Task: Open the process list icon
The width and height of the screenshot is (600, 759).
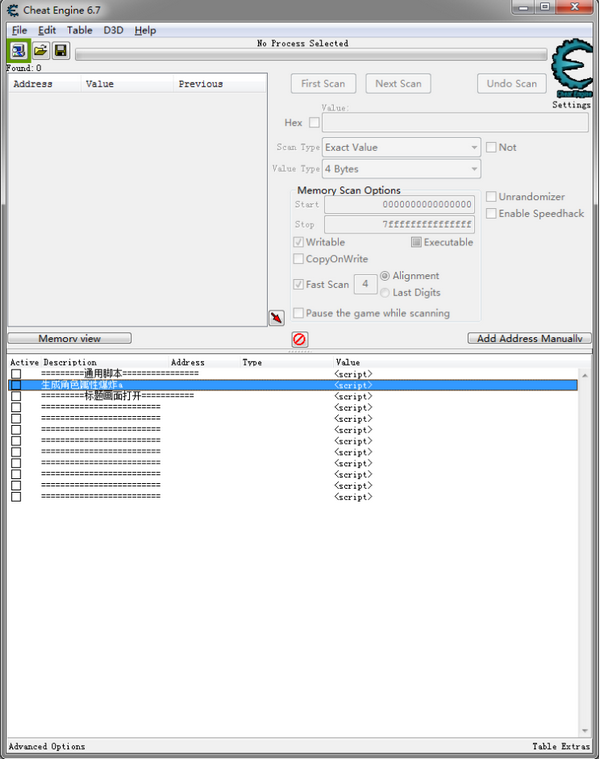Action: (18, 50)
